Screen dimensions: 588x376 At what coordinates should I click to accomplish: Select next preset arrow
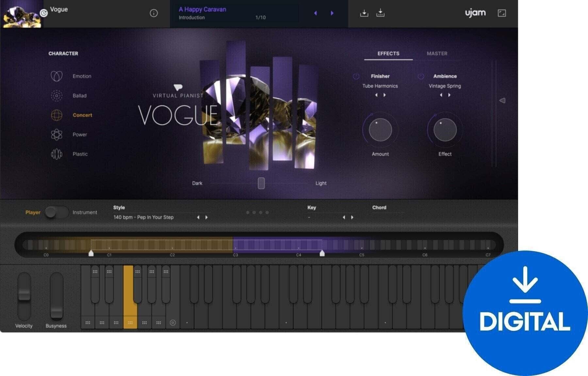pyautogui.click(x=332, y=13)
